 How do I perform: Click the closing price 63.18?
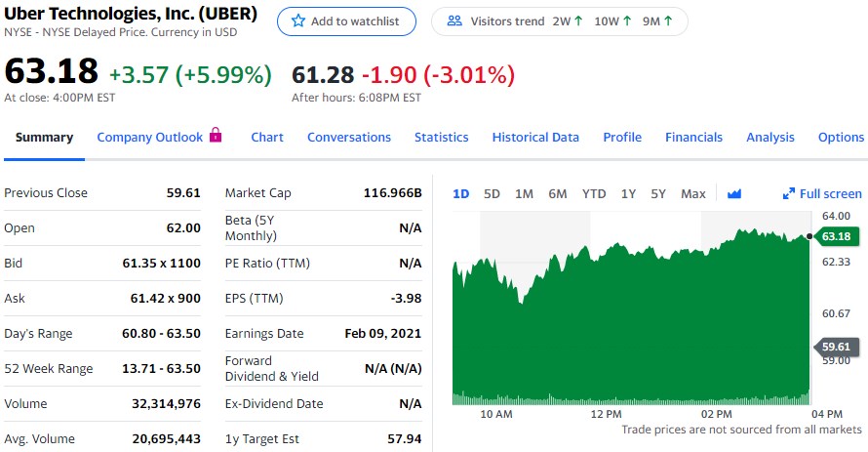[51, 71]
